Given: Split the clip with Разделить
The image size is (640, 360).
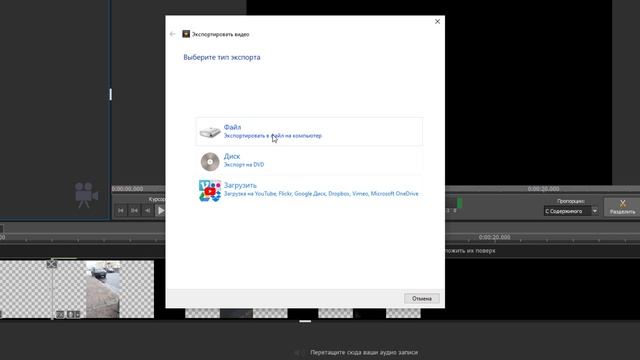Looking at the screenshot, I should click(622, 207).
